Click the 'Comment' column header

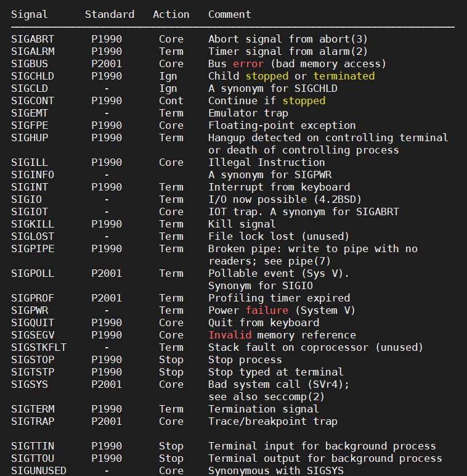pyautogui.click(x=230, y=14)
